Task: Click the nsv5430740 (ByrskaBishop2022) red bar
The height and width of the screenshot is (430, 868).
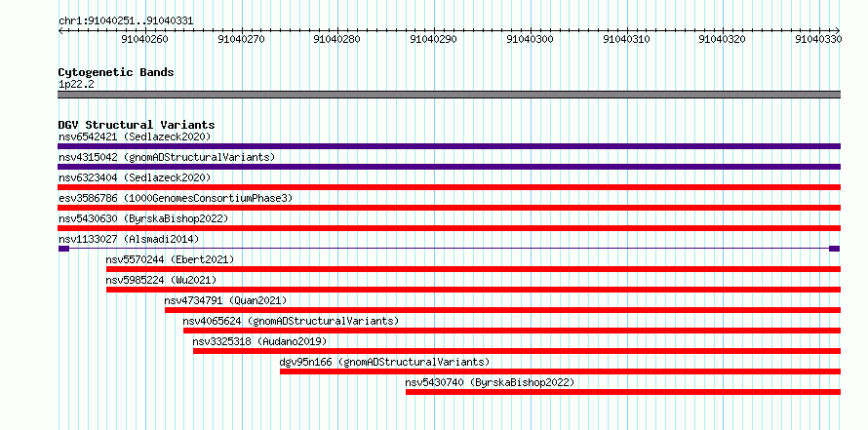Action: pos(623,392)
